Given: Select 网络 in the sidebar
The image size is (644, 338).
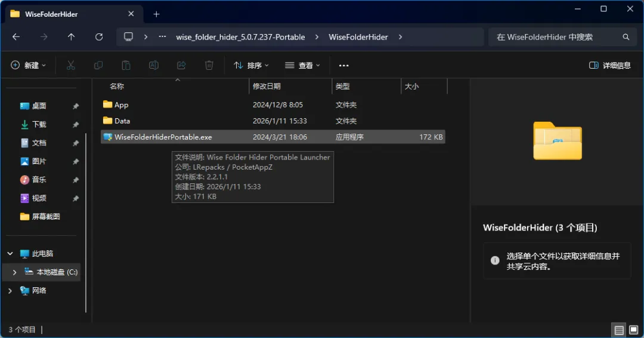Looking at the screenshot, I should click(39, 291).
